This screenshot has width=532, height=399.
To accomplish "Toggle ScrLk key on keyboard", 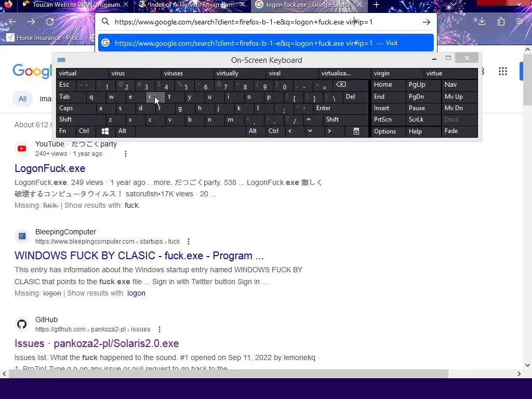I will click(x=423, y=119).
